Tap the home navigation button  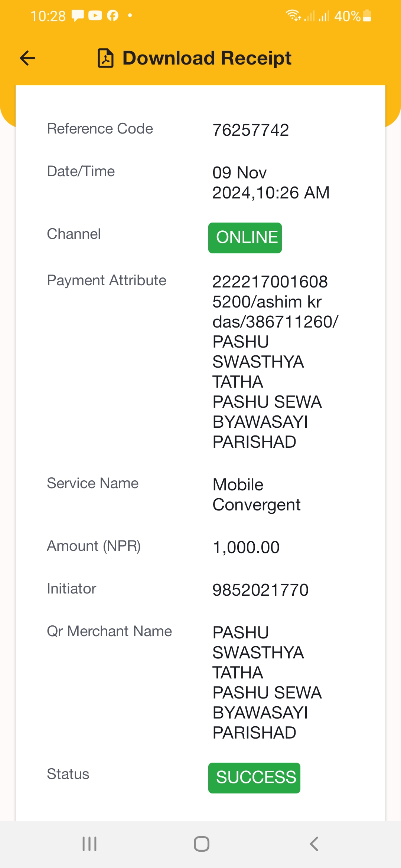click(201, 844)
